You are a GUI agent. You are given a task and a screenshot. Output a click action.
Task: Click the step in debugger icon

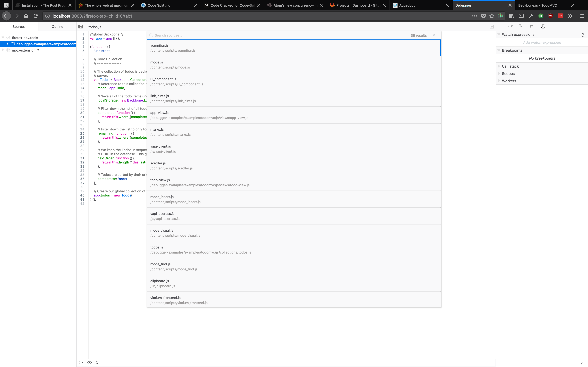(x=520, y=26)
